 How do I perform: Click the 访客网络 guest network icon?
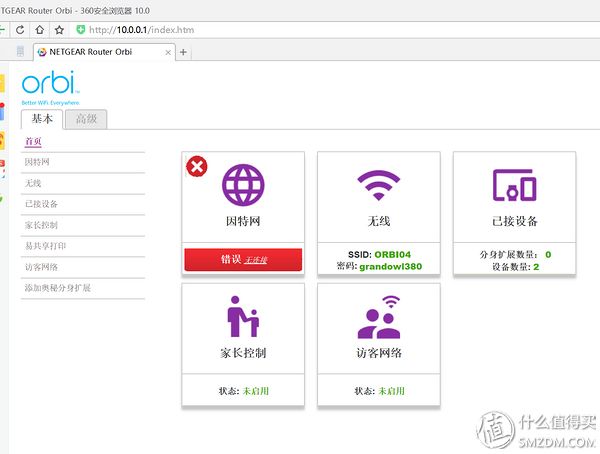[379, 317]
